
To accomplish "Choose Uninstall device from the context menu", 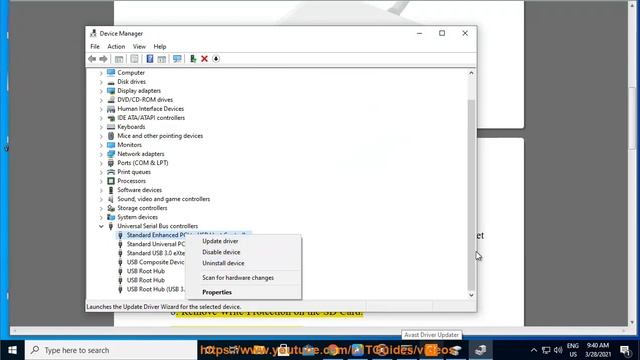I will (x=244, y=263).
